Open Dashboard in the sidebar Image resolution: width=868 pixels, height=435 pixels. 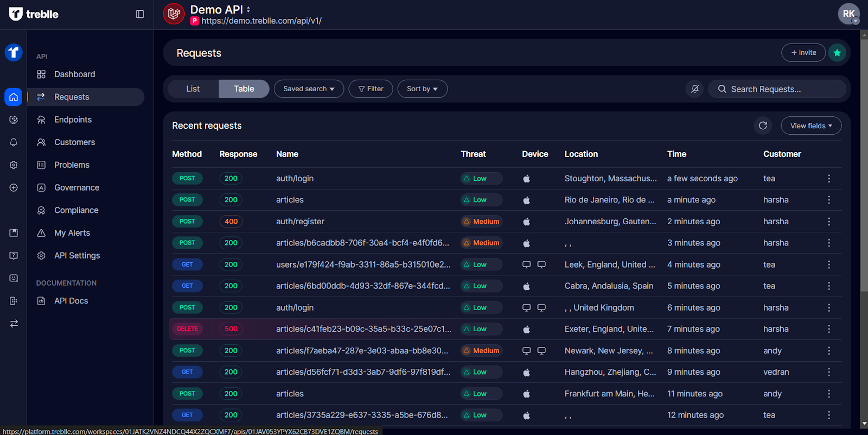click(x=75, y=74)
